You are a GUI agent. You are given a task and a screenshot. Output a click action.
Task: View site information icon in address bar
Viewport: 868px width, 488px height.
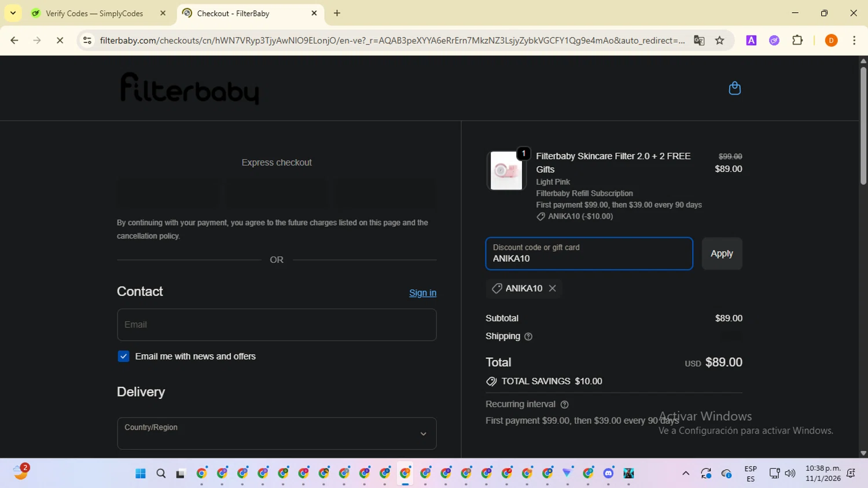pos(87,41)
